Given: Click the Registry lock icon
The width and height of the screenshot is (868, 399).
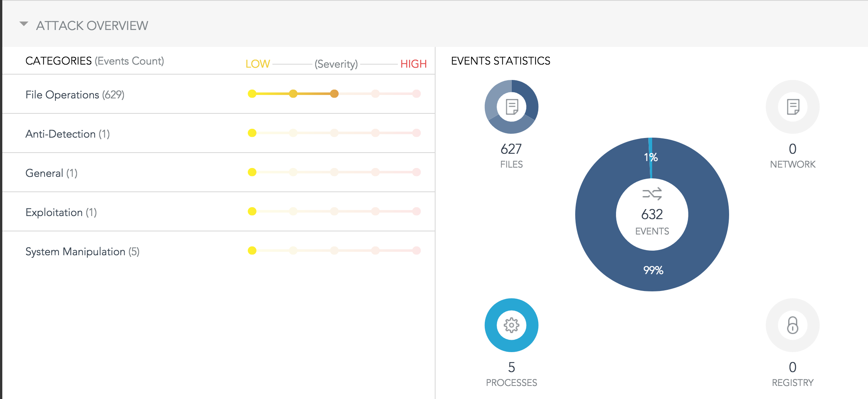Looking at the screenshot, I should [x=793, y=325].
